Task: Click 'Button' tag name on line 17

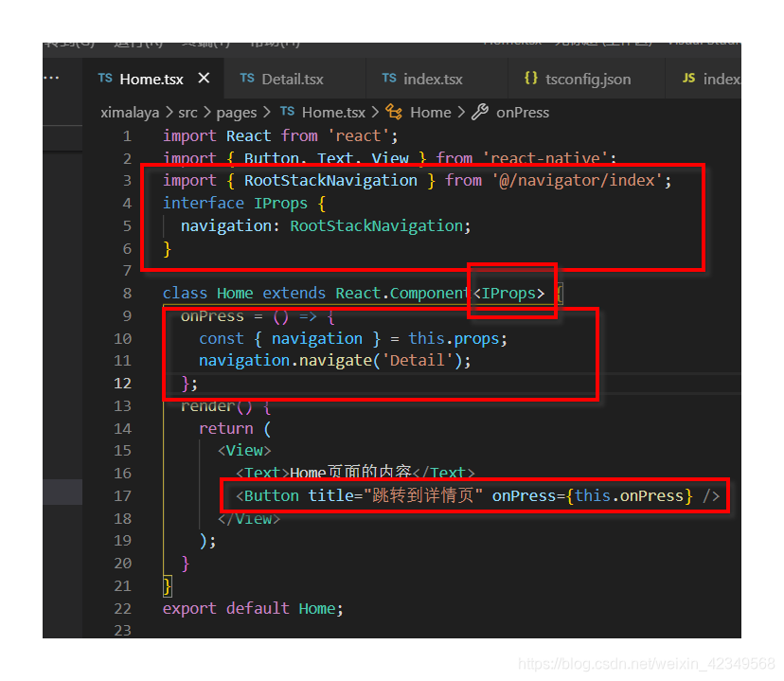Action: point(272,496)
